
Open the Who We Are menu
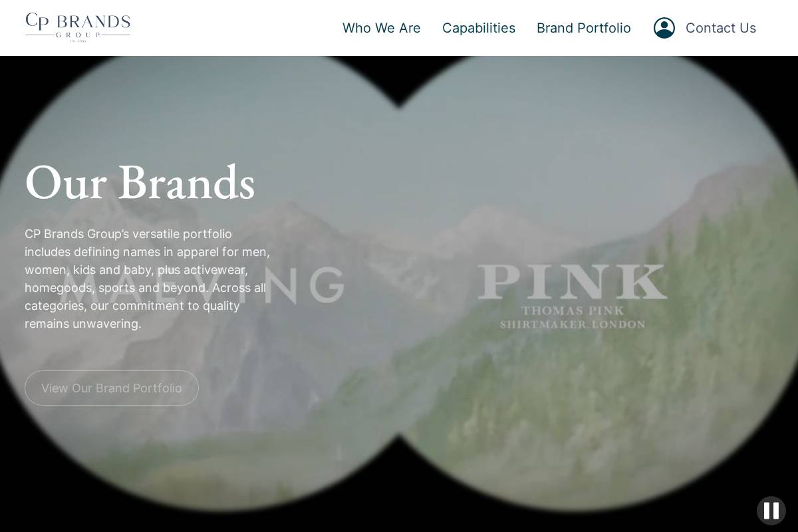pos(382,28)
